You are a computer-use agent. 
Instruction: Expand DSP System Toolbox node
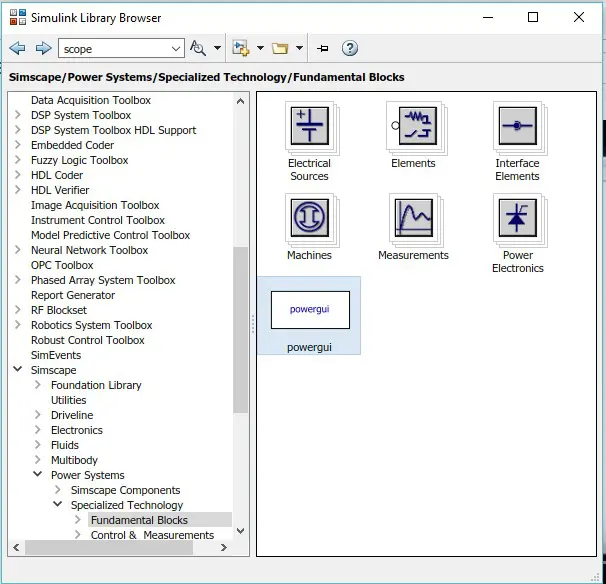pos(18,115)
